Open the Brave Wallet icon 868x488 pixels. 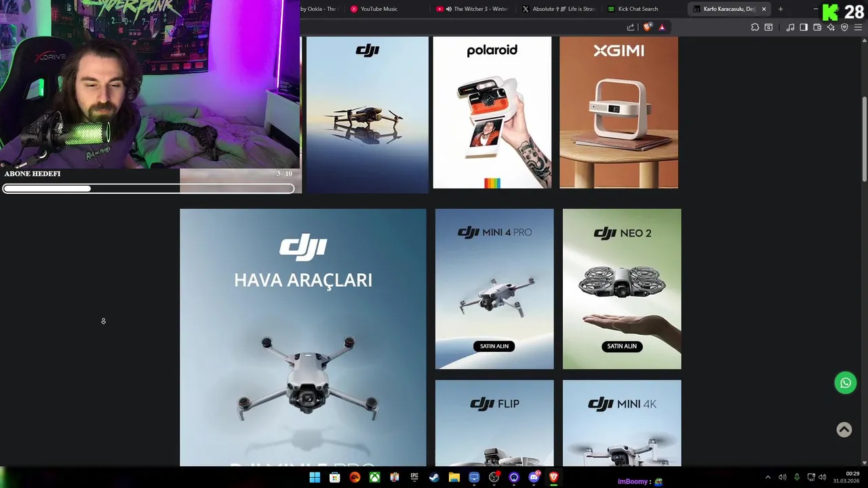coord(817,27)
